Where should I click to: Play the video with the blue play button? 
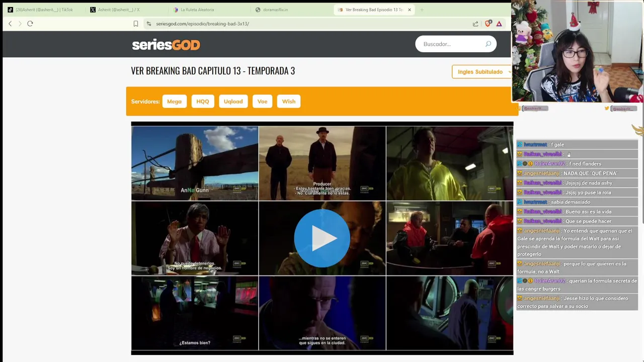coord(322,238)
